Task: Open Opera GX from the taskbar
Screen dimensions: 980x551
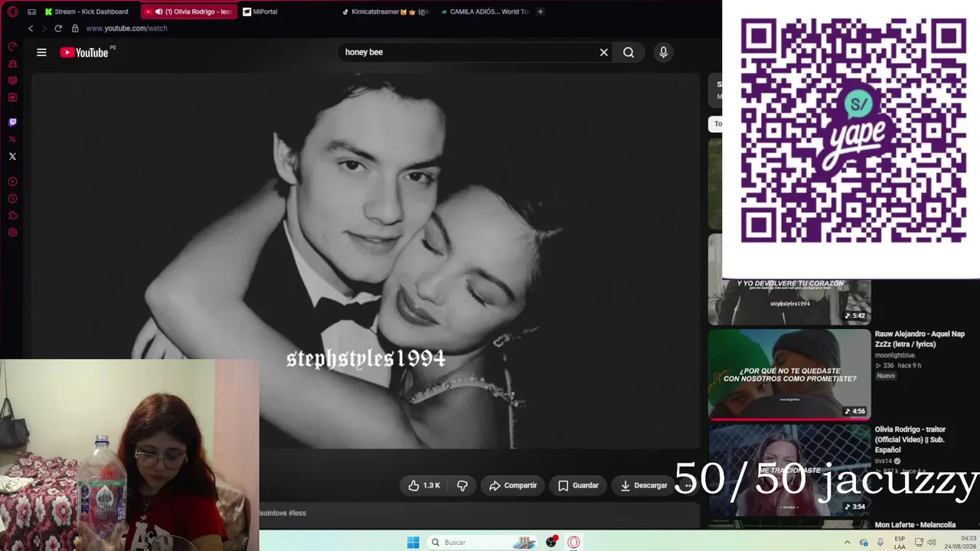Action: pos(573,543)
